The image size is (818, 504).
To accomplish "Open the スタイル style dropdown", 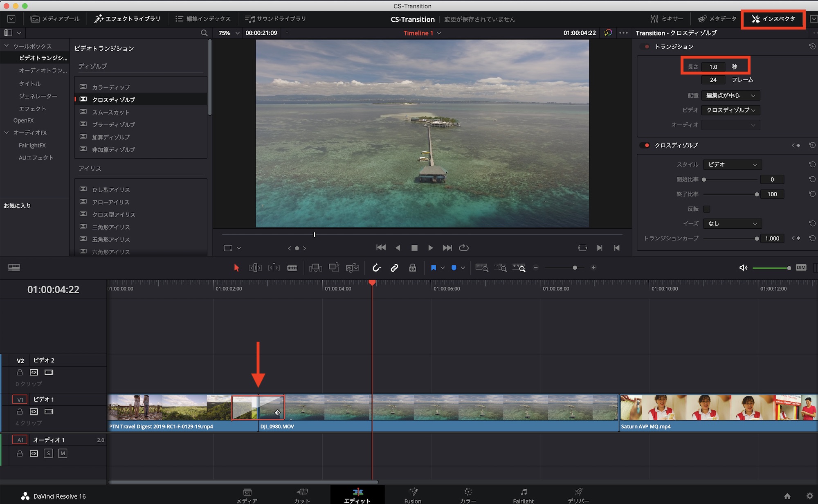I will click(x=732, y=164).
